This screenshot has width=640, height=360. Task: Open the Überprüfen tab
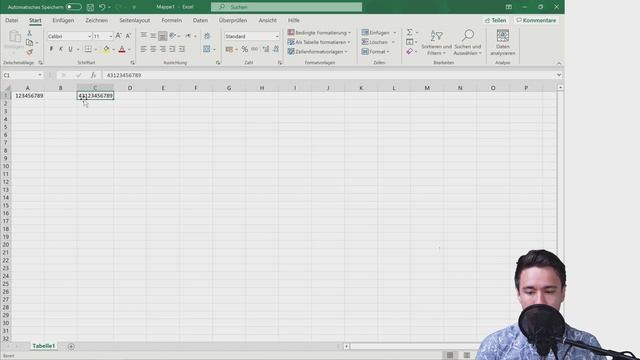(233, 20)
